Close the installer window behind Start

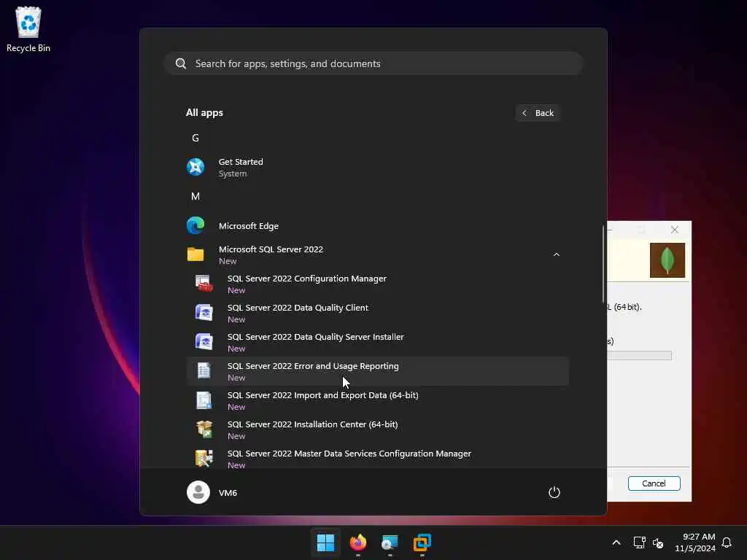(x=675, y=230)
